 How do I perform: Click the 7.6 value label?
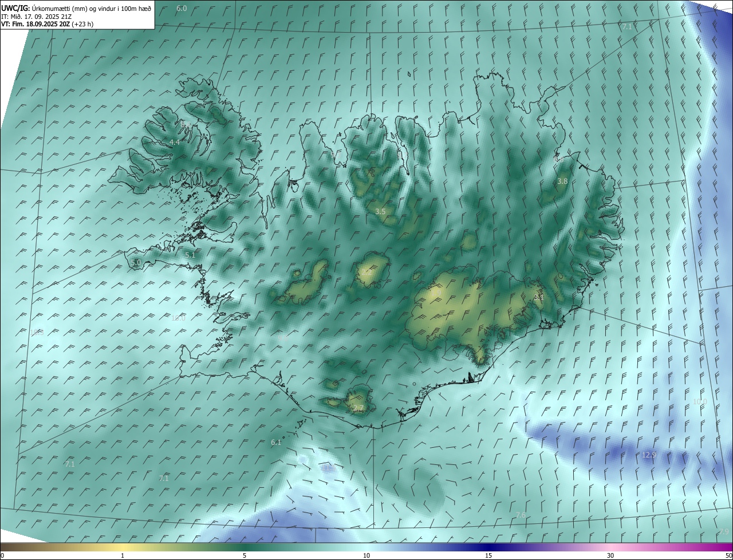coord(521,516)
